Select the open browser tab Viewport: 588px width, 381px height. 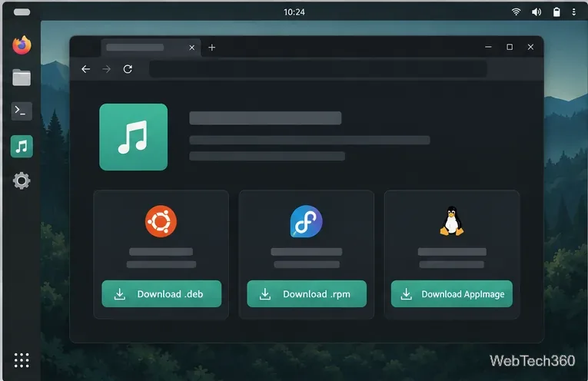[x=151, y=47]
